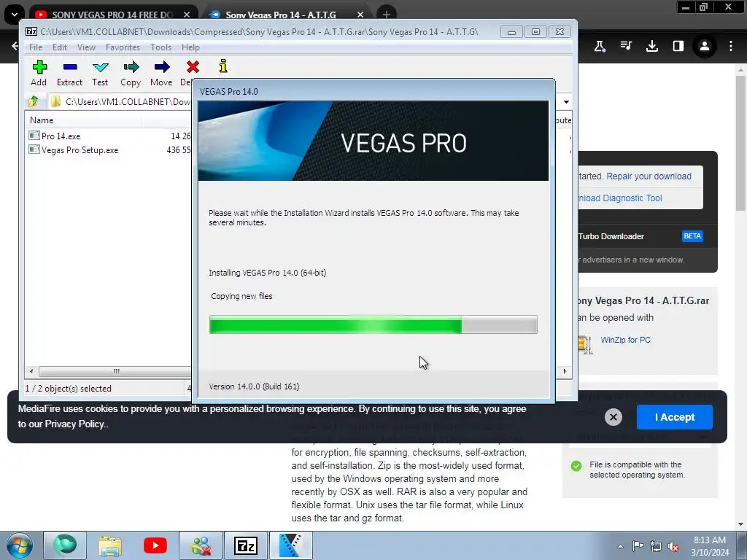Click the Move arrow icon in 7-Zip
The image size is (747, 560).
click(x=161, y=66)
